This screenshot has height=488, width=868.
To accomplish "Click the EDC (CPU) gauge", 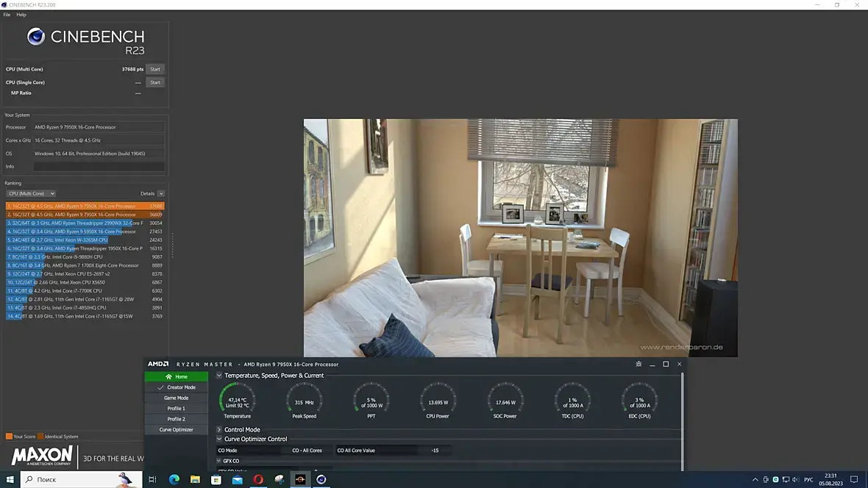I will [639, 400].
